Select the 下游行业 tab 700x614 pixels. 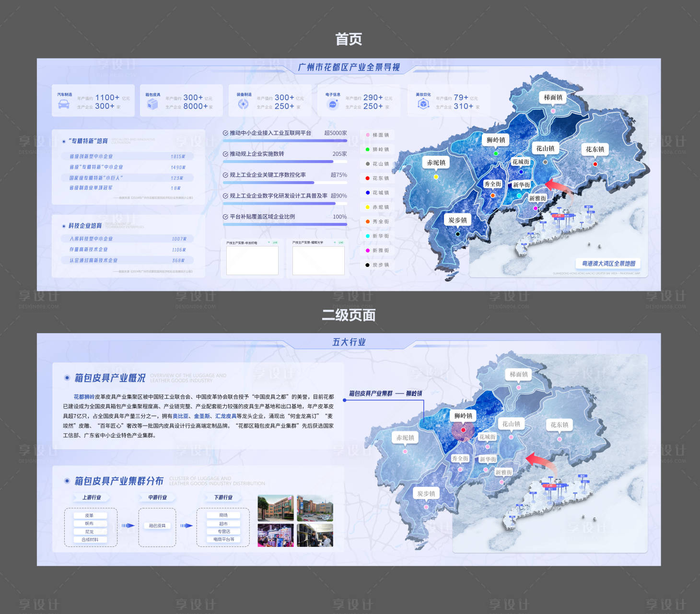click(x=223, y=498)
